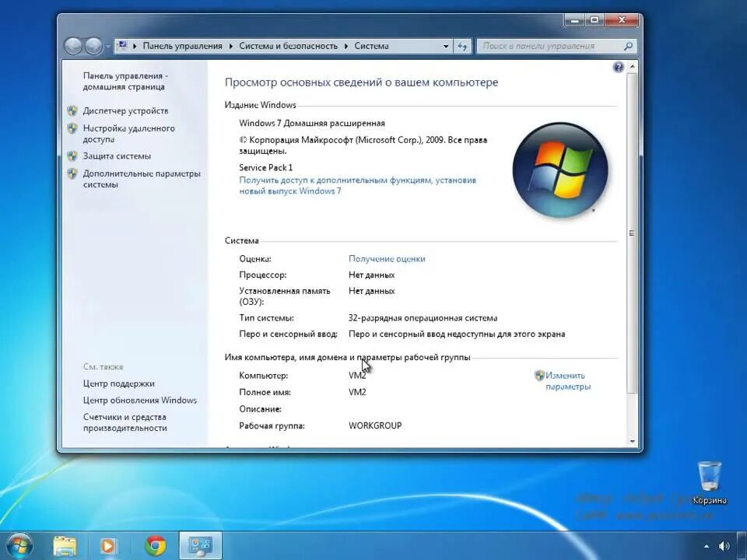
Task: Minimize the System window
Action: click(576, 20)
